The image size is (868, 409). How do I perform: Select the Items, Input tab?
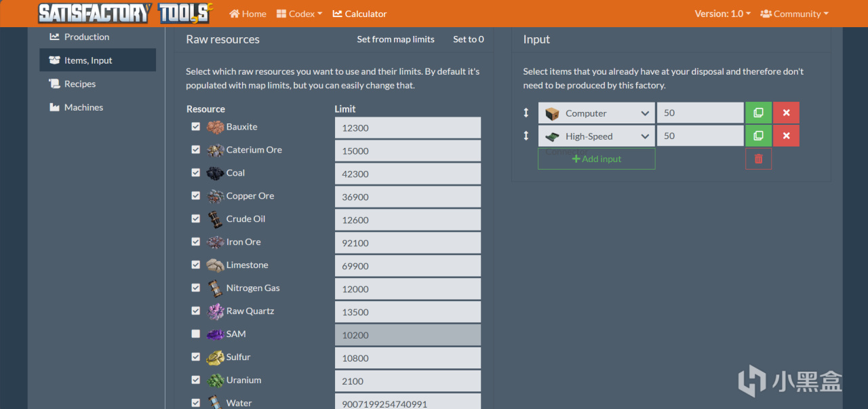coord(98,60)
